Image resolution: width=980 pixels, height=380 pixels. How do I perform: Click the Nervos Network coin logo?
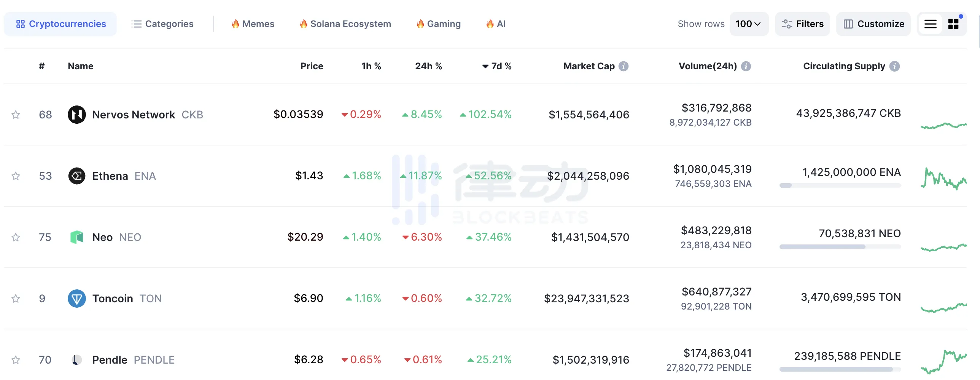point(76,115)
